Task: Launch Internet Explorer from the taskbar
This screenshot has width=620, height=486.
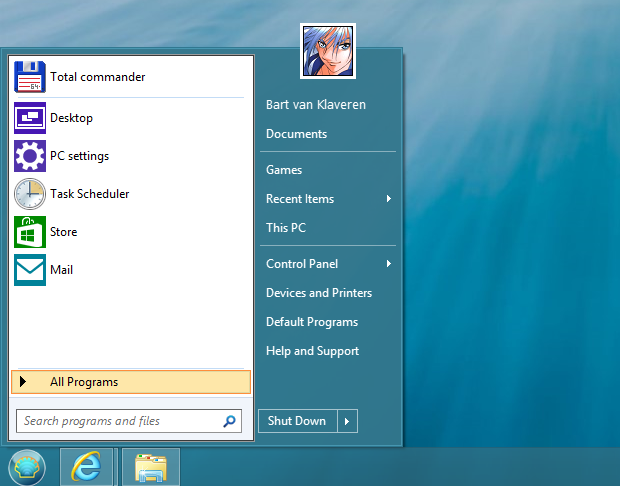Action: [x=88, y=467]
